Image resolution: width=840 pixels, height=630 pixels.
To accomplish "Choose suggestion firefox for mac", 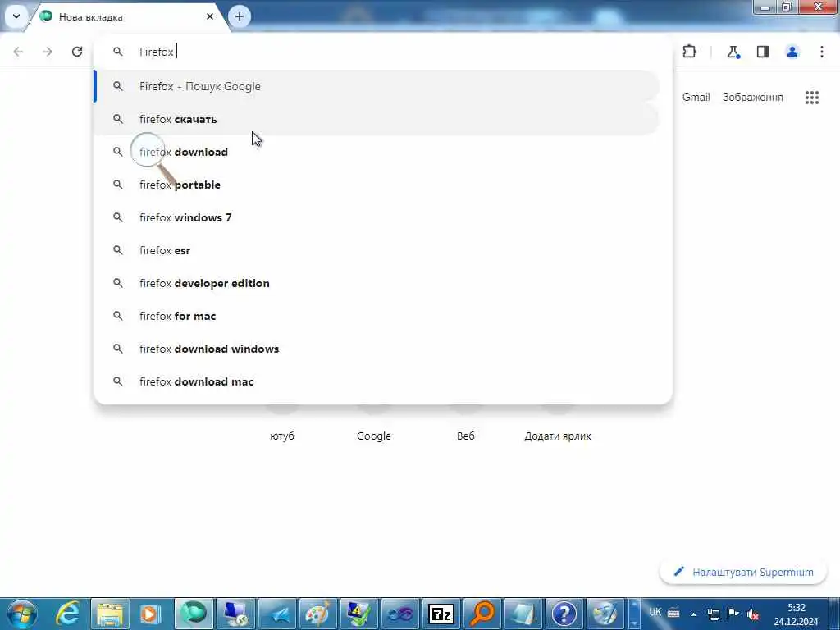I will coord(377,316).
